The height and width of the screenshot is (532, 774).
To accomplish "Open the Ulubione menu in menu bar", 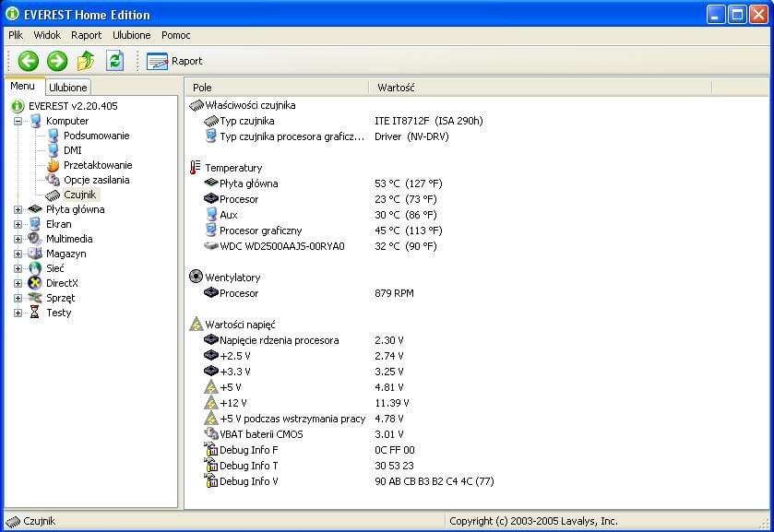I will [131, 35].
